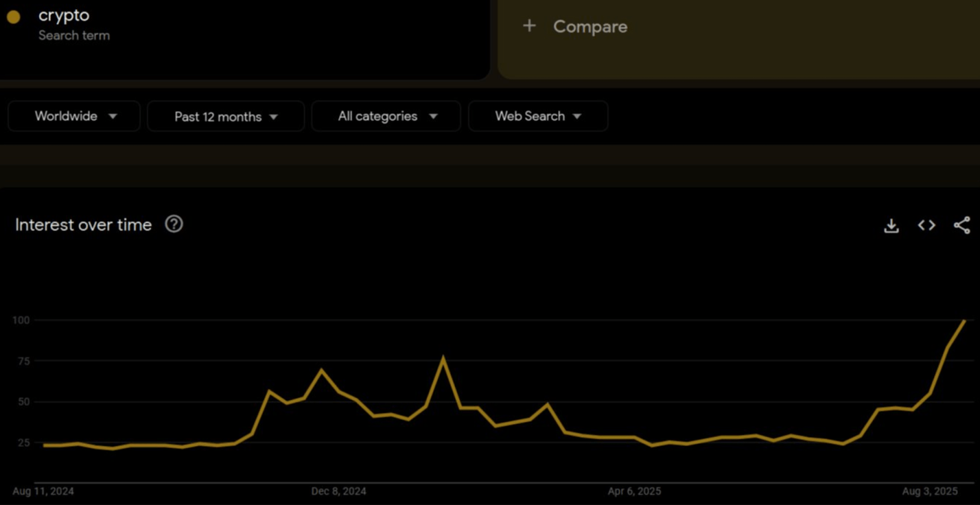This screenshot has width=980, height=505.
Task: Click the crypto search term field
Action: (64, 15)
